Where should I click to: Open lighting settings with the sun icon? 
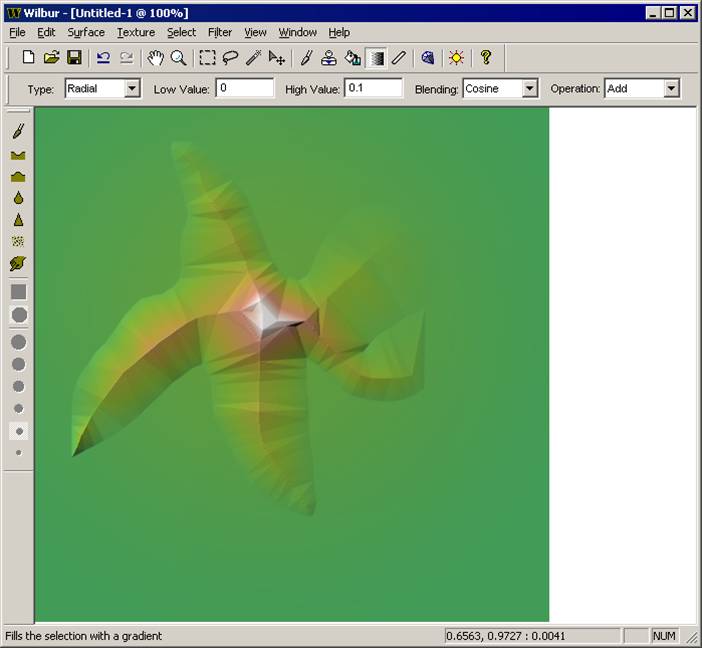(456, 58)
